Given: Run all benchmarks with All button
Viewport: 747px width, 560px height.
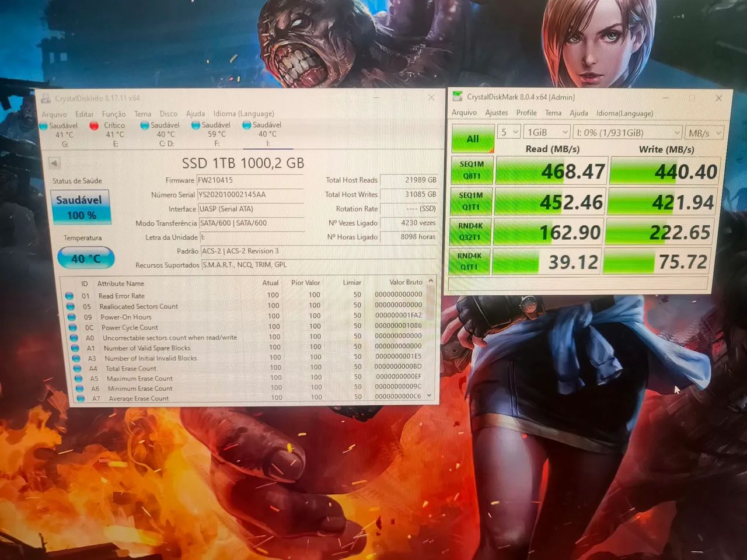Looking at the screenshot, I should pyautogui.click(x=472, y=139).
